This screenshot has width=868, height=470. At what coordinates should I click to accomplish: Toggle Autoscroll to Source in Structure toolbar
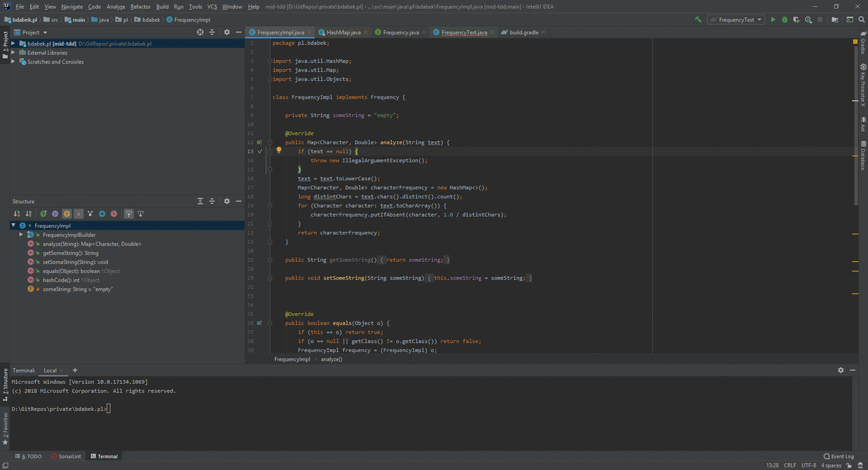(128, 214)
